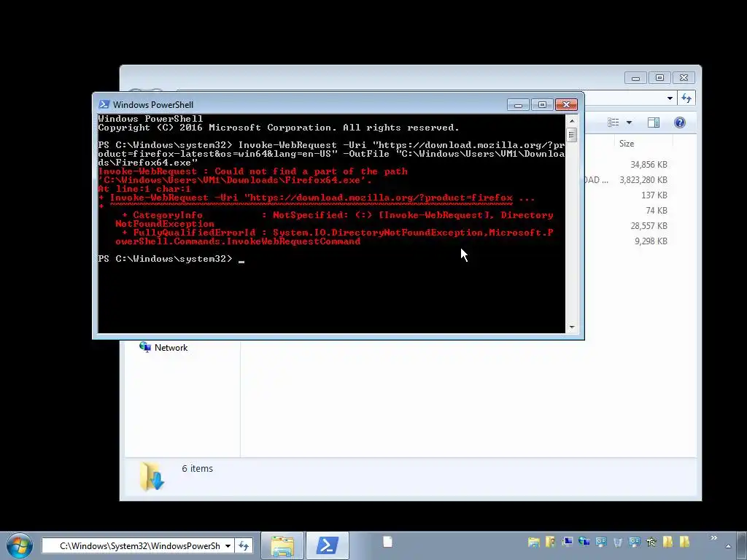
Task: Close the Windows PowerShell window
Action: 566,105
